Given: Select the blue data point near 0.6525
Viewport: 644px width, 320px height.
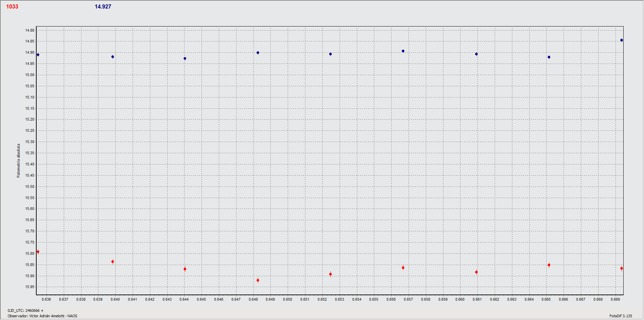Looking at the screenshot, I should click(x=330, y=54).
